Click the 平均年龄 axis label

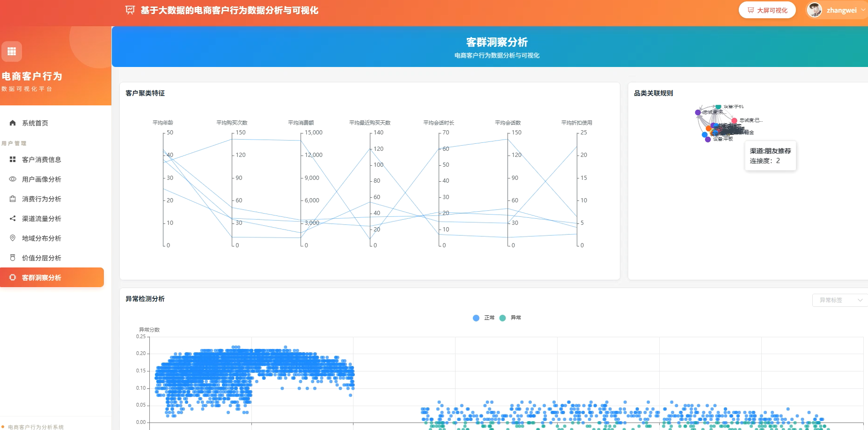tap(163, 123)
